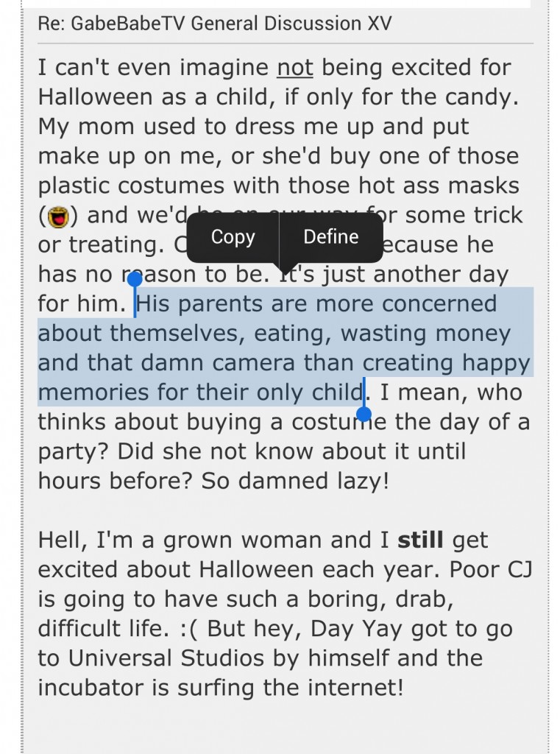The width and height of the screenshot is (560, 754).
Task: Tap the text "Universal Studios"
Action: (x=166, y=658)
